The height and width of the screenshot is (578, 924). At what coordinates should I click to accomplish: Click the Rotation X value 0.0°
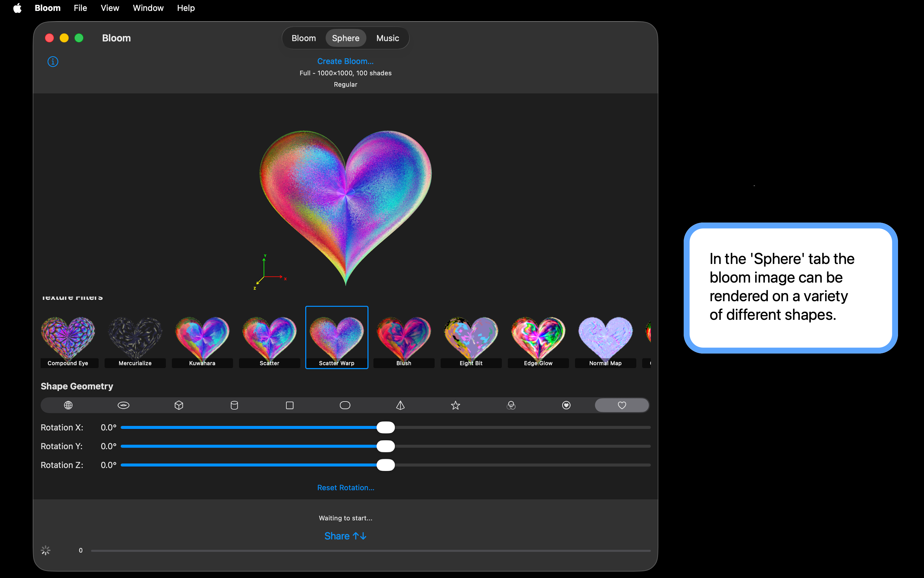click(108, 427)
